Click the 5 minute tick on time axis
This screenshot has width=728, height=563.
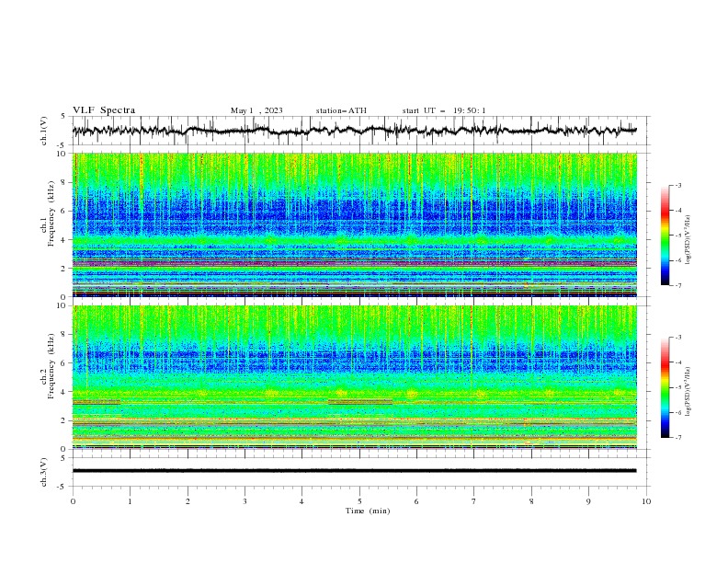pyautogui.click(x=359, y=501)
